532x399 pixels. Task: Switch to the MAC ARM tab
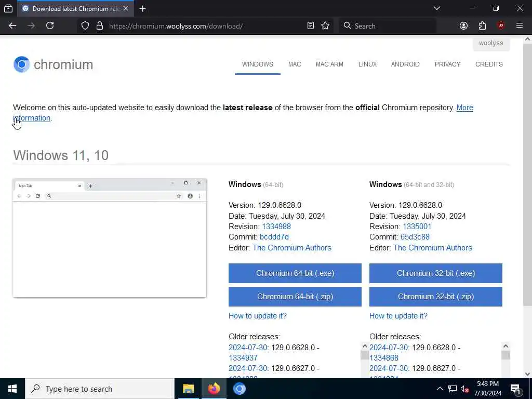329,64
